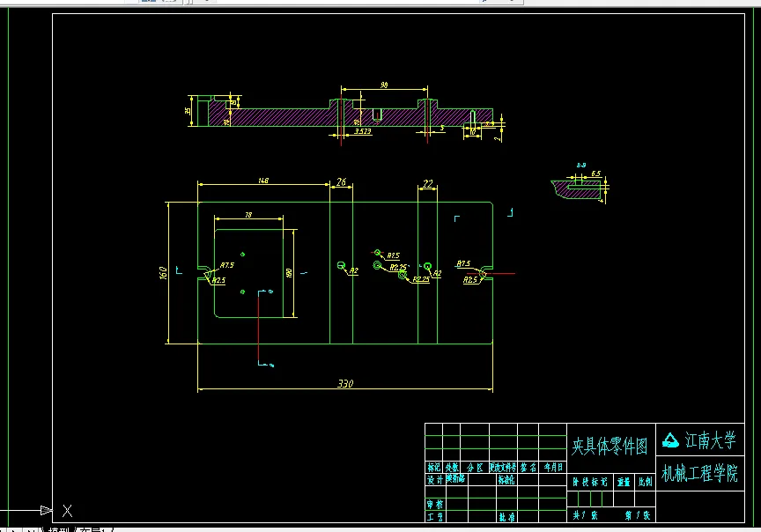The width and height of the screenshot is (761, 532).
Task: Select the 3.523 dimension text
Action: click(363, 131)
